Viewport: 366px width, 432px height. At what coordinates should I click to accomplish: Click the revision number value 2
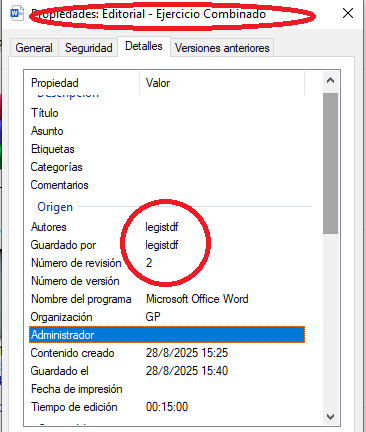[x=149, y=263]
